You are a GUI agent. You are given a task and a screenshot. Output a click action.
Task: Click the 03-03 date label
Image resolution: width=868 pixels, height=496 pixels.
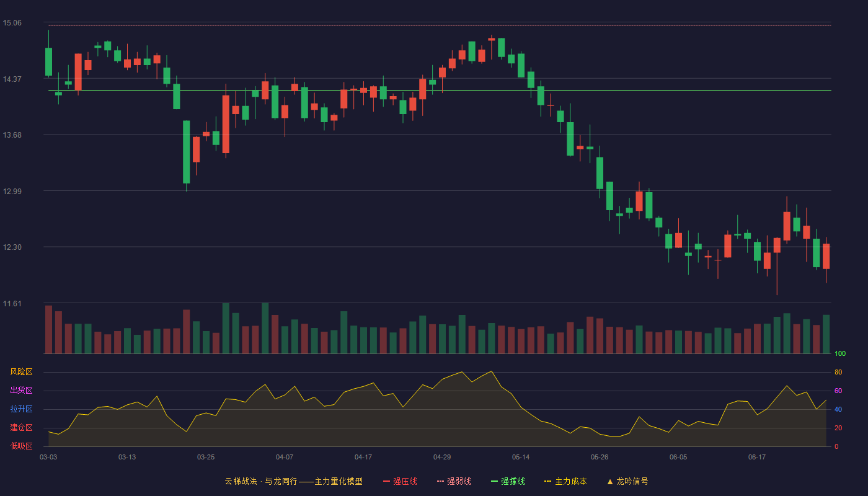pos(48,457)
